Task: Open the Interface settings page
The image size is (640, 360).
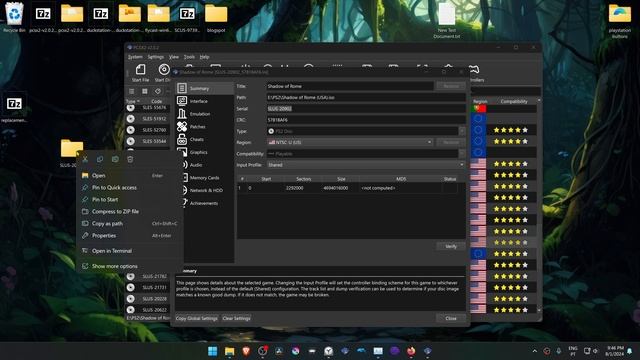Action: (204, 101)
